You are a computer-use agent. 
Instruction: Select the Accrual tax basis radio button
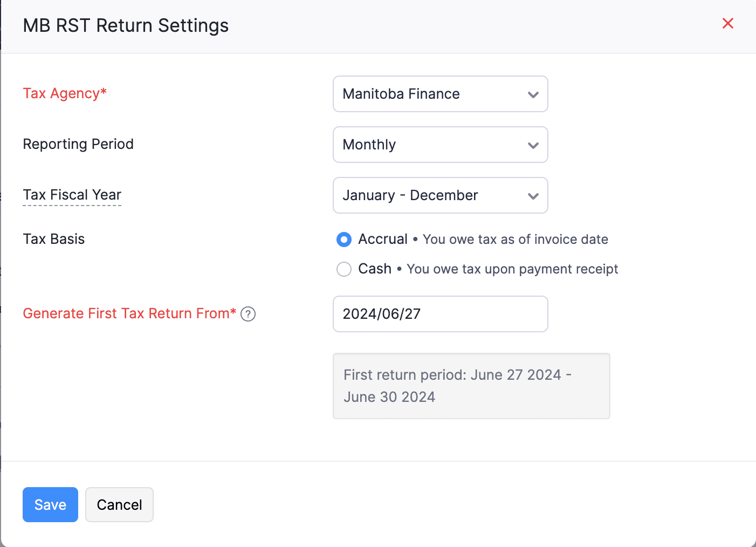point(344,240)
